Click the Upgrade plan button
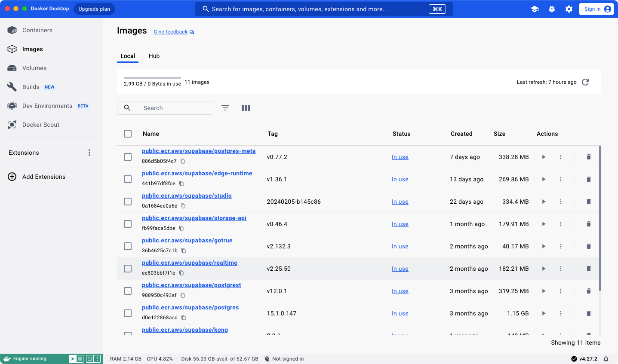The height and width of the screenshot is (364, 618). [x=94, y=9]
